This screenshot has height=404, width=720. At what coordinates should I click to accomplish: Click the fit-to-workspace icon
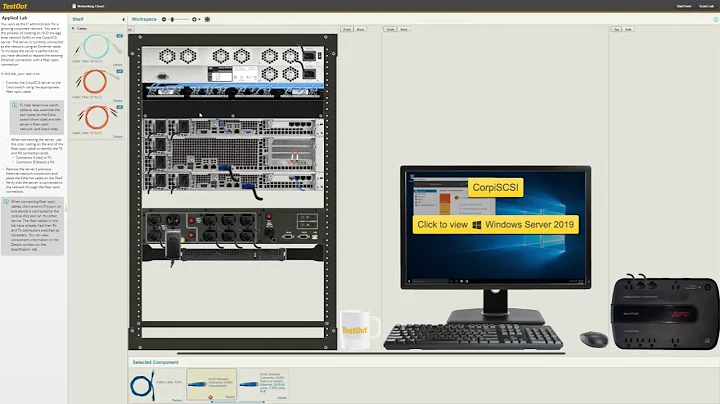(x=207, y=19)
